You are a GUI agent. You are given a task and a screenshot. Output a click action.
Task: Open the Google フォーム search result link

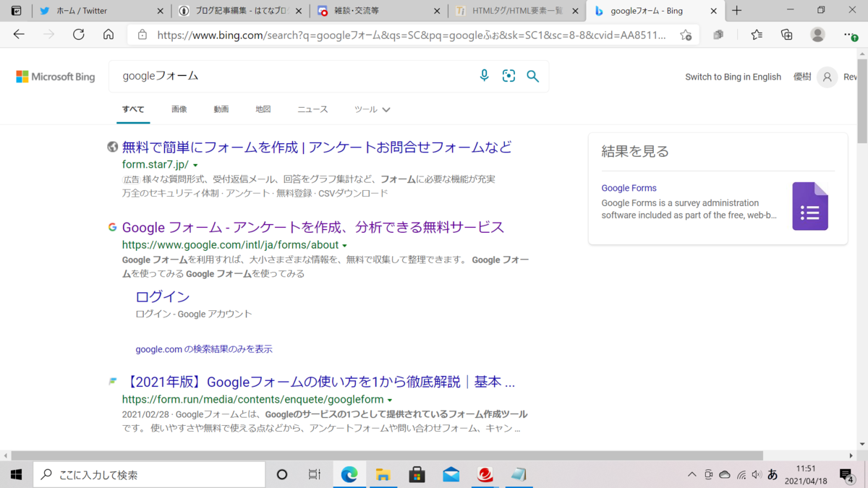coord(312,227)
